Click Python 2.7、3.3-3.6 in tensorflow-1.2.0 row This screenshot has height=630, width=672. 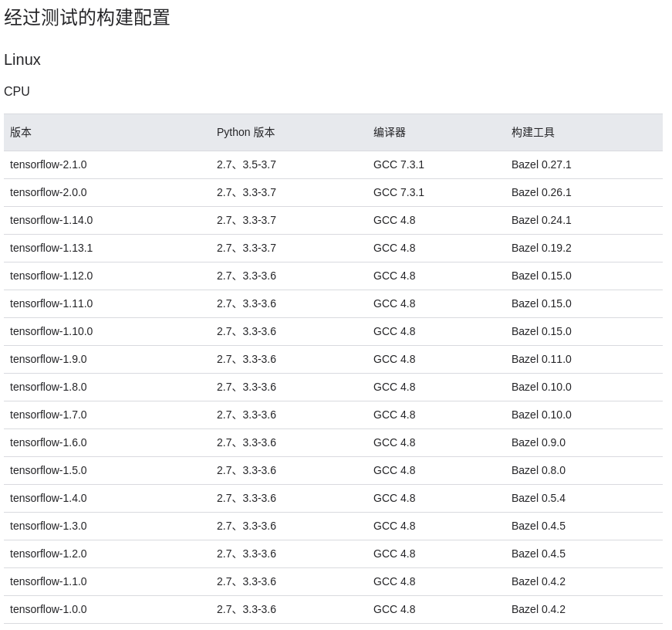tap(246, 554)
